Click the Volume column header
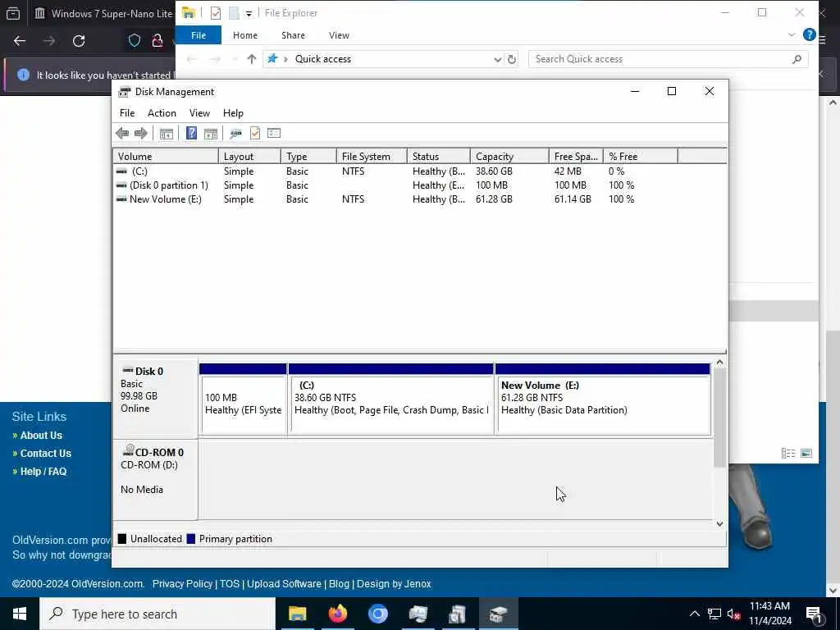The image size is (840, 630). click(x=166, y=157)
